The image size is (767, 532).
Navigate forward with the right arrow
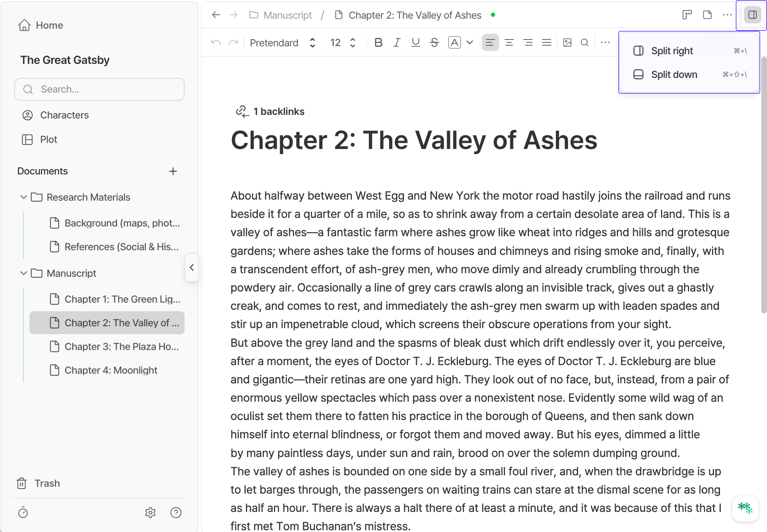233,15
